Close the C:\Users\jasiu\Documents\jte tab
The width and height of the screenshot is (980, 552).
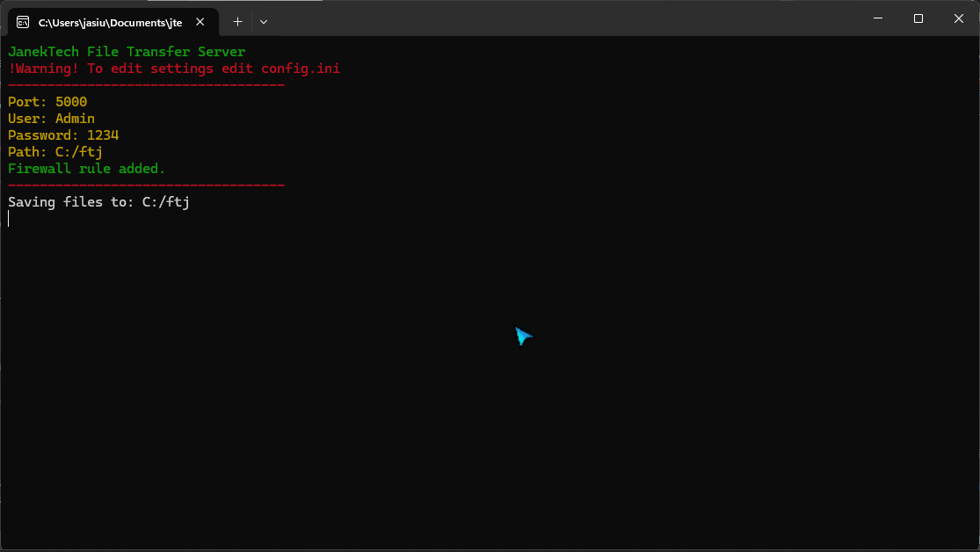pyautogui.click(x=200, y=22)
